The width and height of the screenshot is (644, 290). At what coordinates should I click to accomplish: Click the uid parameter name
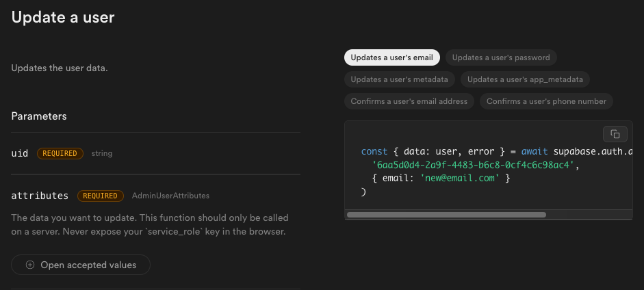pos(20,153)
